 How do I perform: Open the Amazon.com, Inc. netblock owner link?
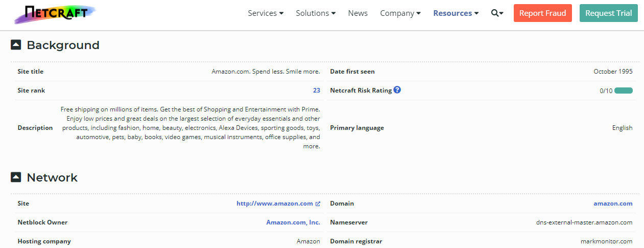293,222
